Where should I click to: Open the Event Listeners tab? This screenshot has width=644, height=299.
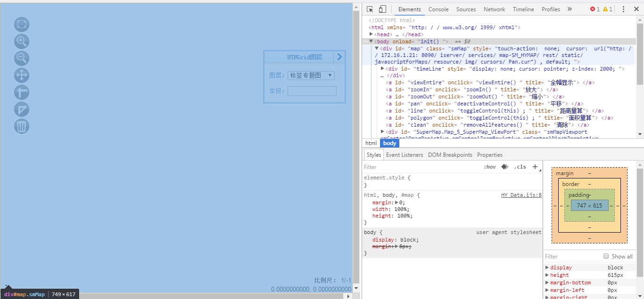point(405,155)
